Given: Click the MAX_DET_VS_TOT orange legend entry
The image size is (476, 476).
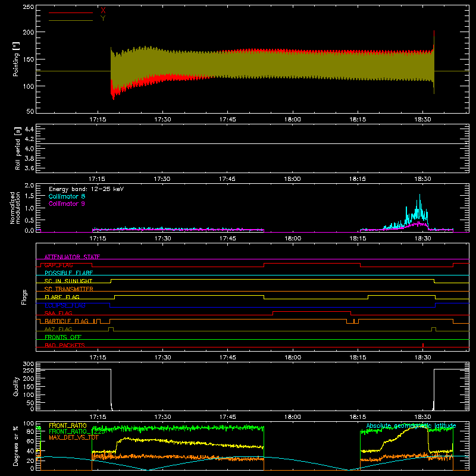Looking at the screenshot, I should pyautogui.click(x=74, y=437).
